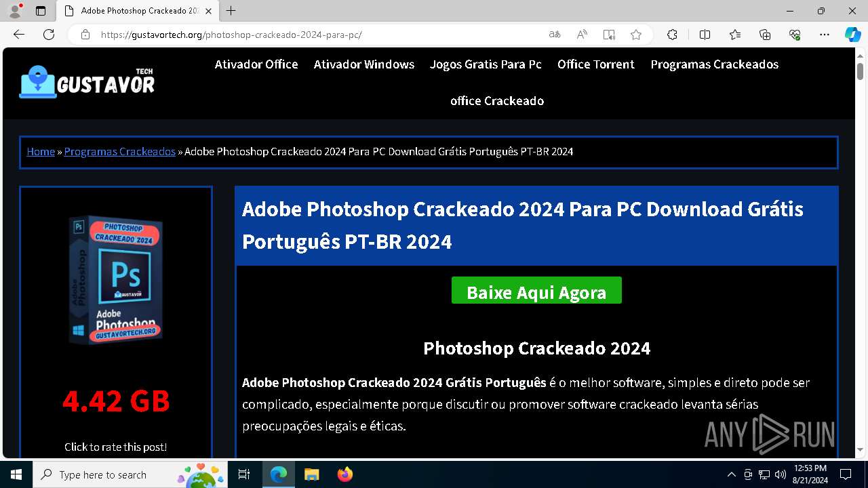Open Microsoft Edge from taskbar
Screen dimensions: 868x488
(x=279, y=474)
